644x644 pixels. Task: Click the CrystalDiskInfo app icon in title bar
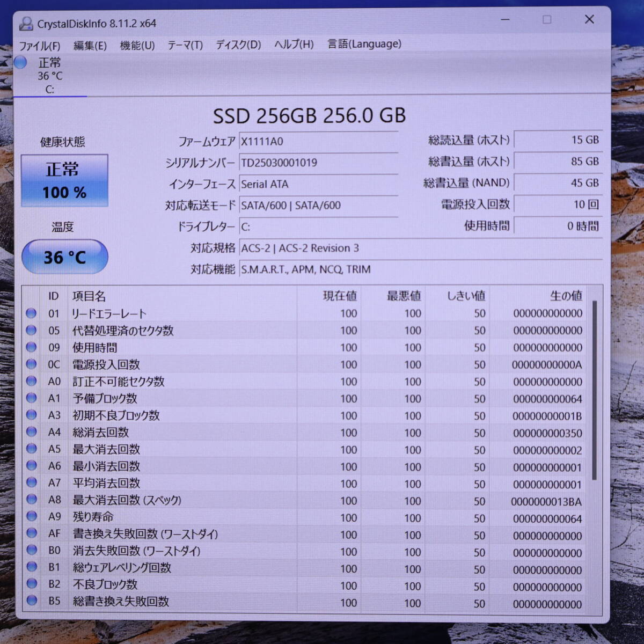(25, 24)
